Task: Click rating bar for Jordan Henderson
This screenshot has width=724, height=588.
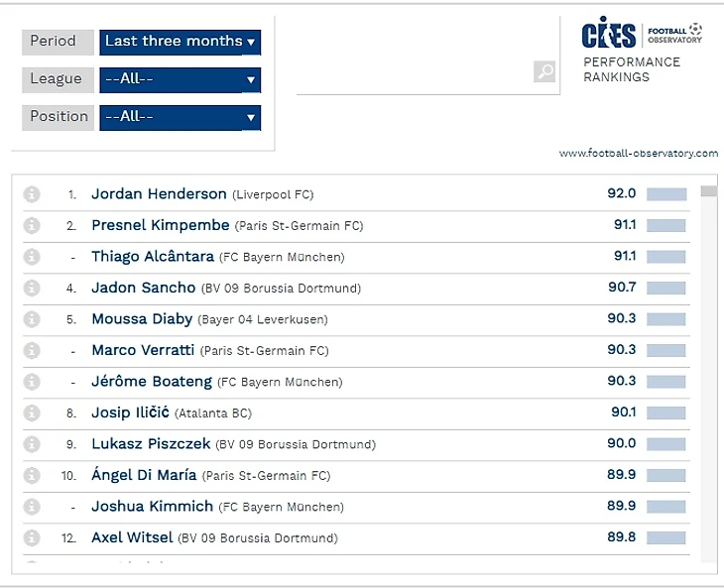Action: click(666, 194)
